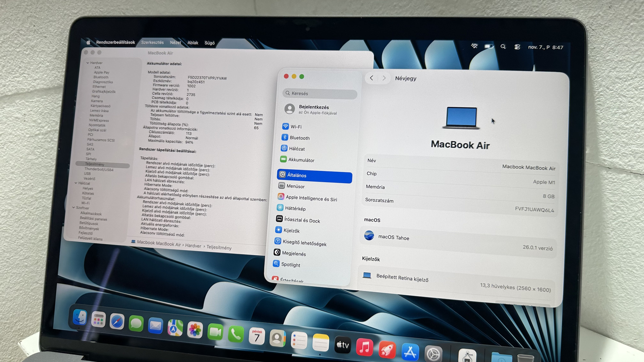Open Spotlight settings entry
Screen dimensions: 644x362
290,265
